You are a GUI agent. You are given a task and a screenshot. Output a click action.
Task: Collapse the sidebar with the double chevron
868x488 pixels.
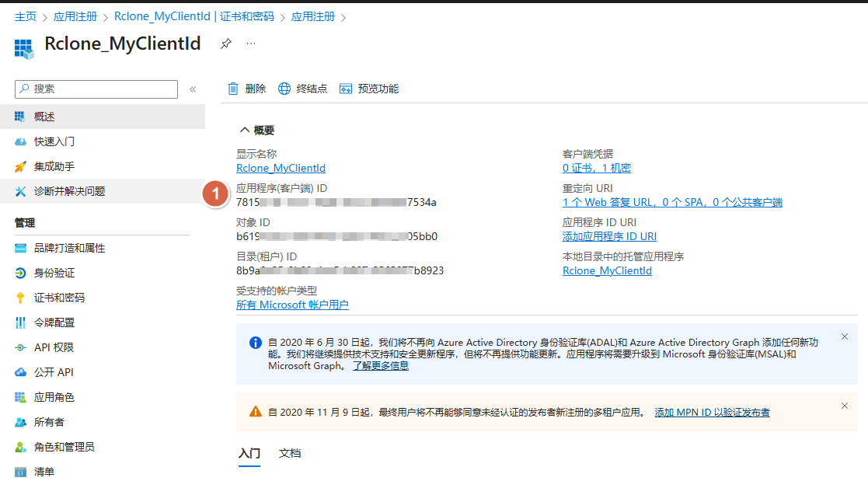click(x=193, y=89)
